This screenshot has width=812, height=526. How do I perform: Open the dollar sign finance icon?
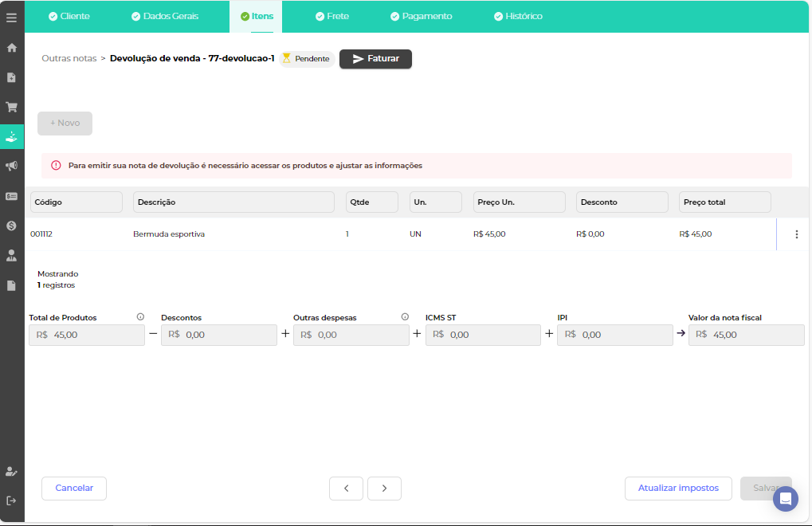[12, 226]
